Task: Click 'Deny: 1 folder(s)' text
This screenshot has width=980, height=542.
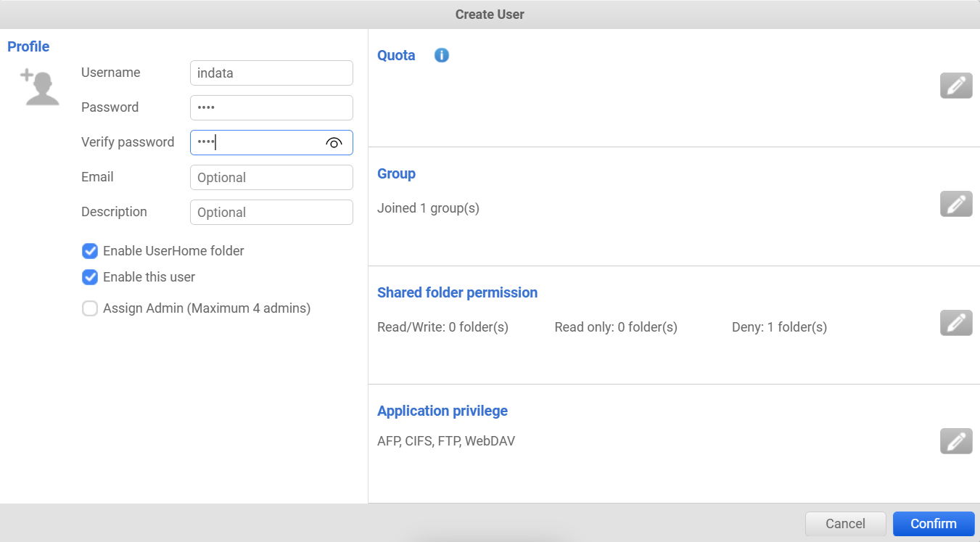Action: (779, 327)
